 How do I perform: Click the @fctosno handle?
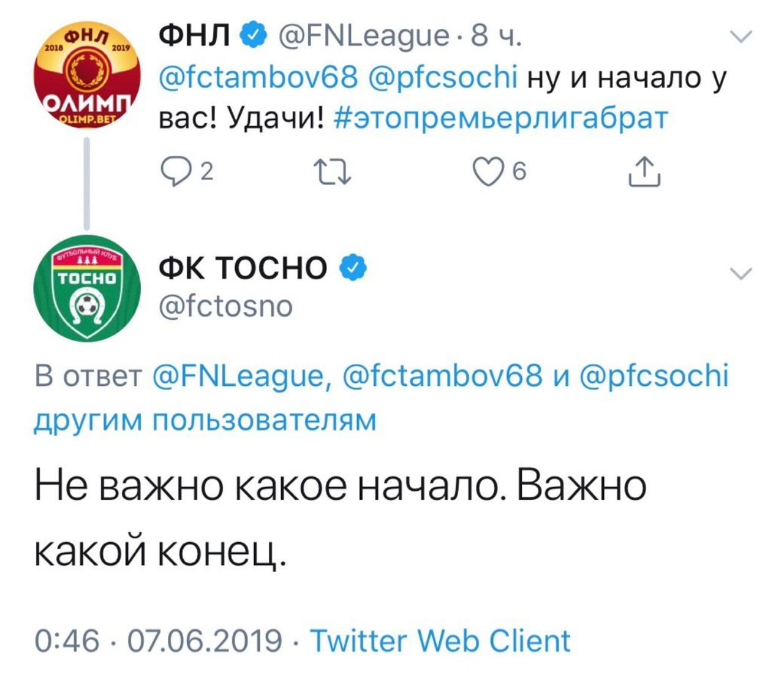pos(225,305)
